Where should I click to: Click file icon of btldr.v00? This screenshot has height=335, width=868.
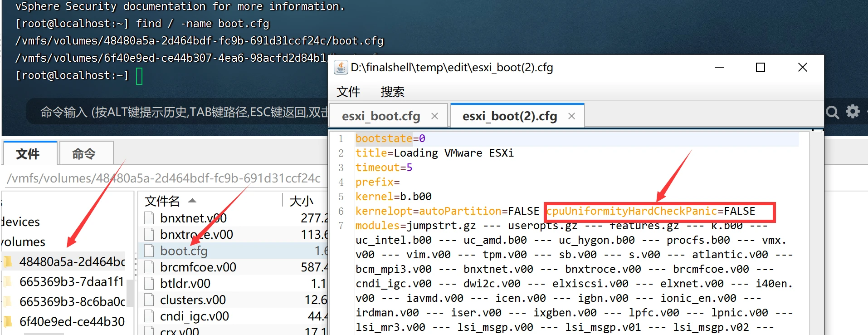click(149, 283)
